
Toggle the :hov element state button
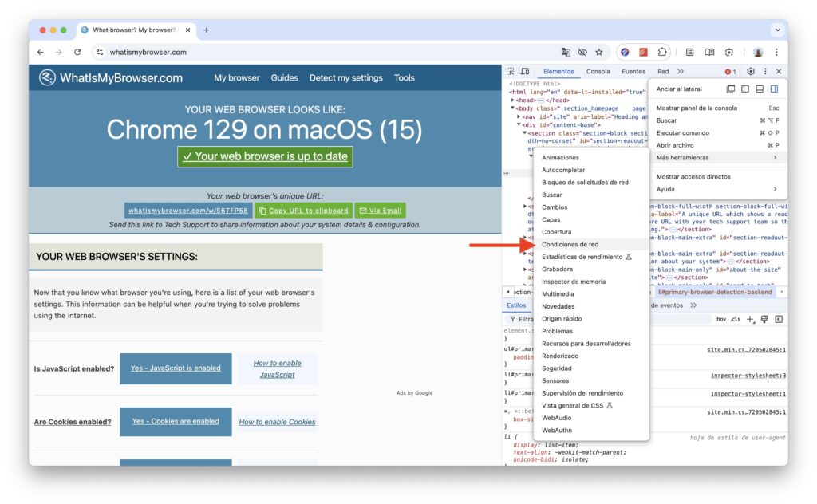[720, 319]
